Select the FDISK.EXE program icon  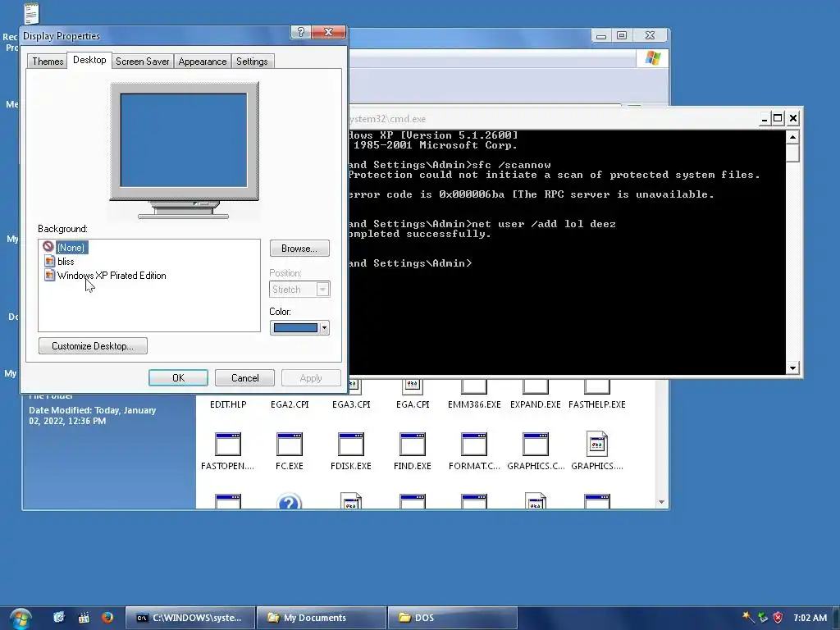(x=351, y=444)
